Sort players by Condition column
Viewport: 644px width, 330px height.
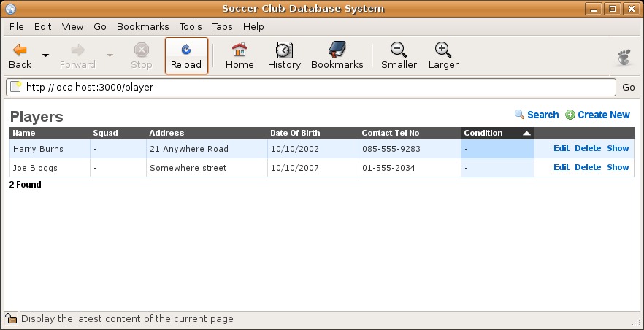point(483,133)
